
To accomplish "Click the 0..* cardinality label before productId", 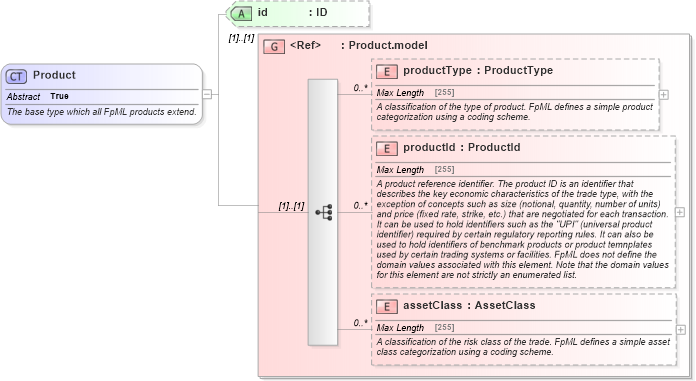I will pos(360,206).
